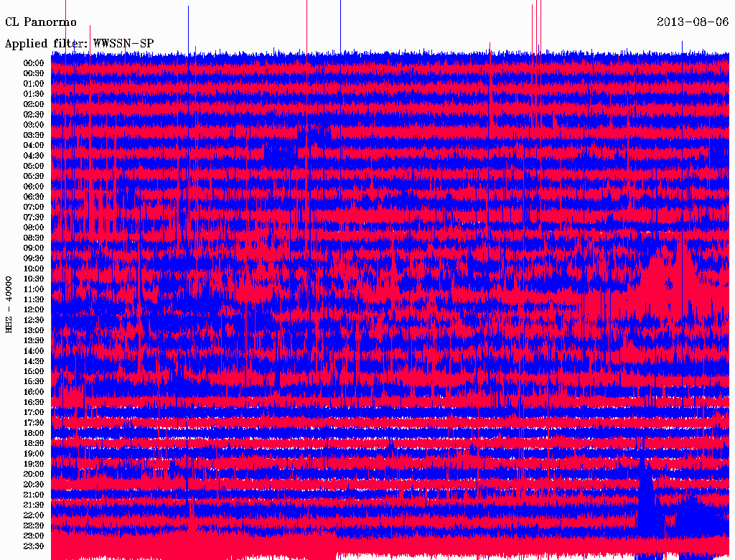Select the 09:30 time label
Viewport: 735px width, 560px height.
click(34, 258)
